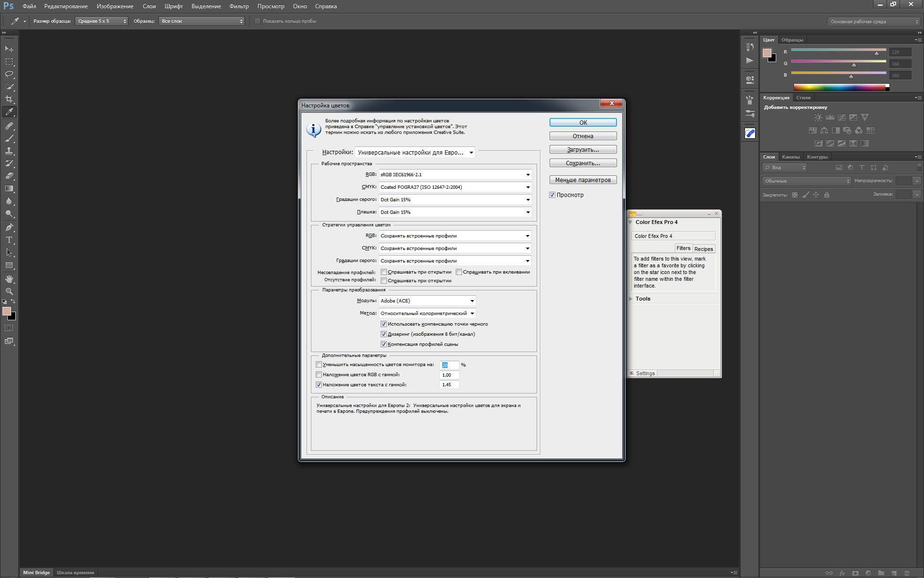Open RGB working space dropdown (sRGB)
This screenshot has width=924, height=578.
point(455,174)
